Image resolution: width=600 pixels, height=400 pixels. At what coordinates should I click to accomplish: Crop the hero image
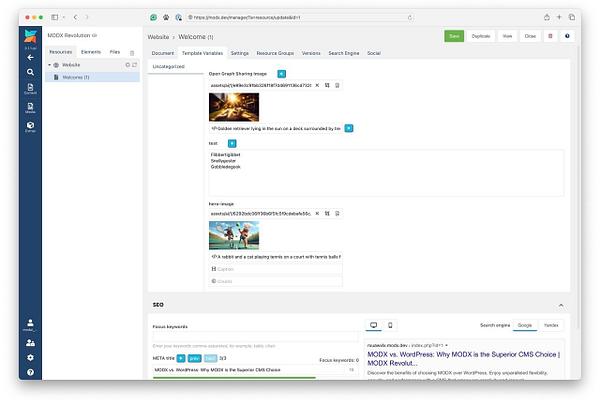pos(327,214)
